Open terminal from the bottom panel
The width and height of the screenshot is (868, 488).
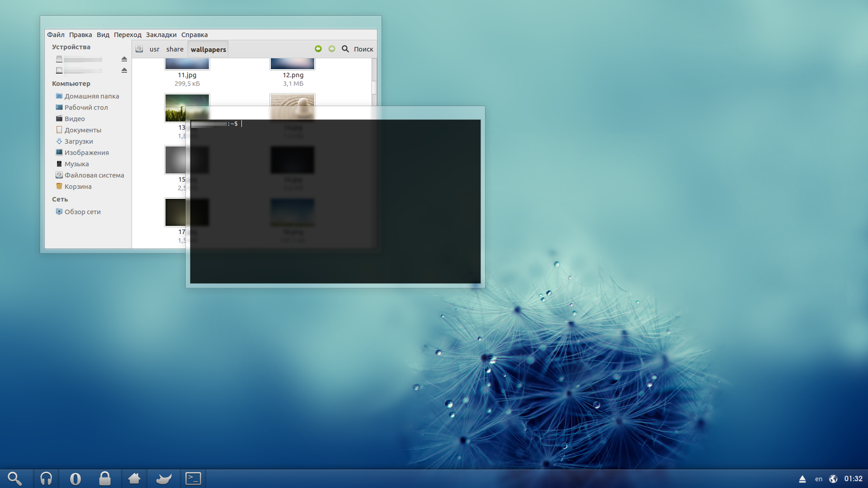click(193, 479)
